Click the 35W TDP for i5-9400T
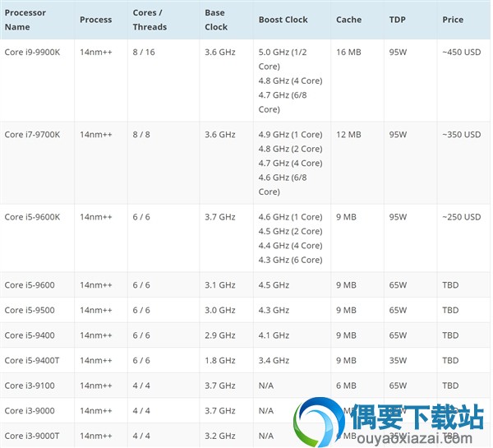Viewport: 493px width, 448px height. coord(398,361)
